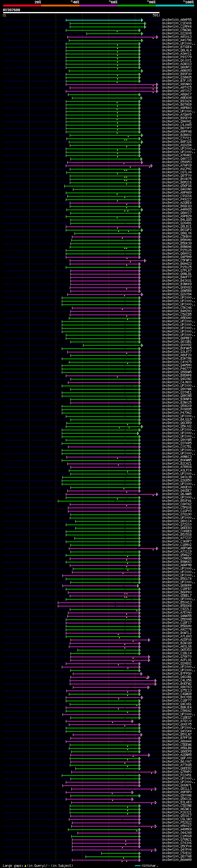The image size is (197, 868).
Task: Select the UniRef100_B9SFU0 label
Action: click(x=177, y=74)
